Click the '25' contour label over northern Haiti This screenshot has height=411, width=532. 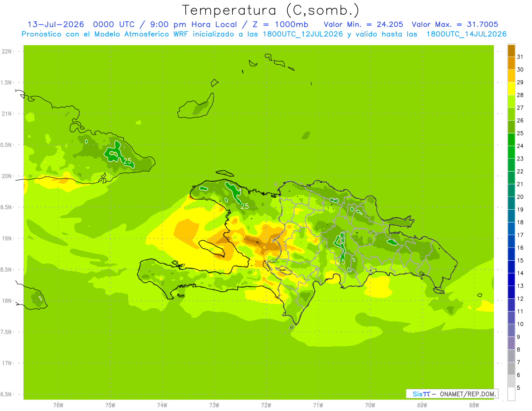pos(245,206)
